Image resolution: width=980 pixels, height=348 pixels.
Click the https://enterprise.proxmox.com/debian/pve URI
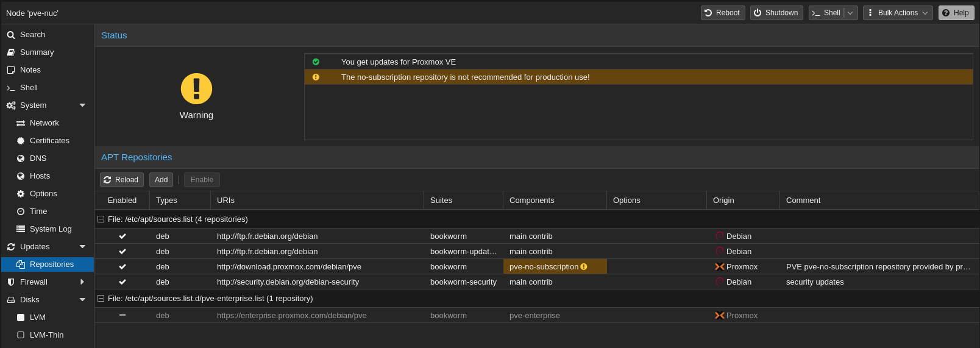click(x=292, y=316)
